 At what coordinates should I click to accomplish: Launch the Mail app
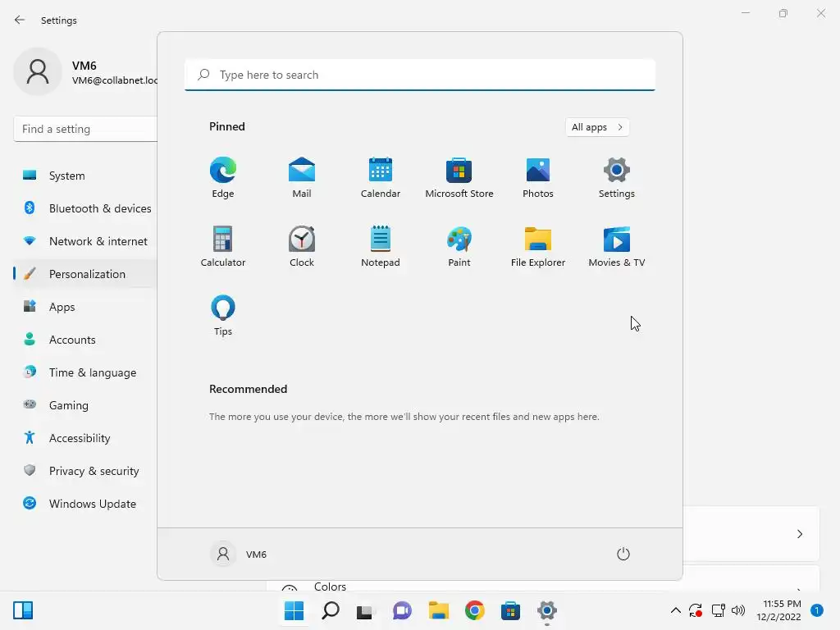[x=302, y=178]
